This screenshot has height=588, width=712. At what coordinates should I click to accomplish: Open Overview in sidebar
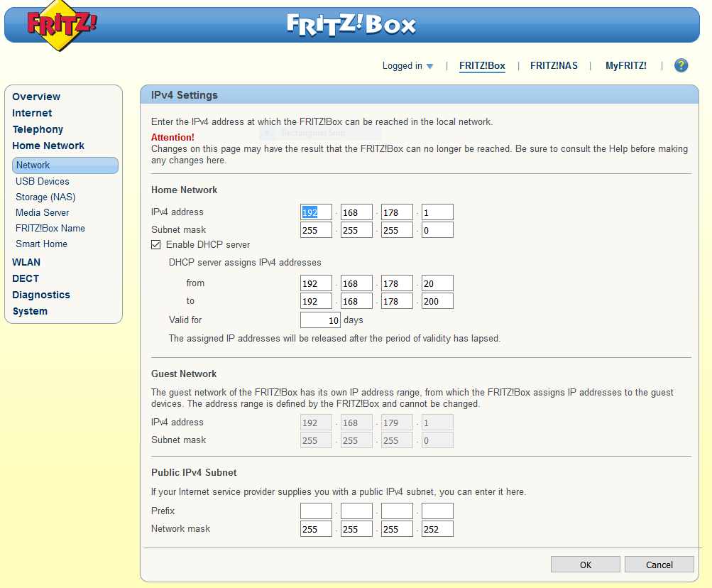[x=36, y=97]
